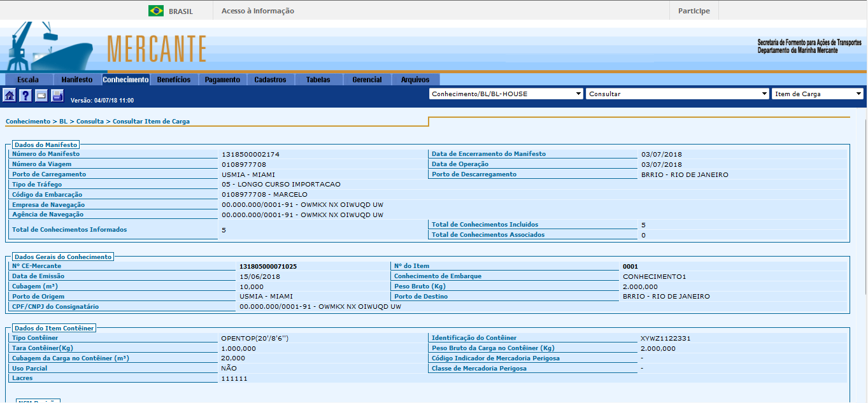Click the Mercante ship logo
The image size is (868, 403).
[51, 48]
